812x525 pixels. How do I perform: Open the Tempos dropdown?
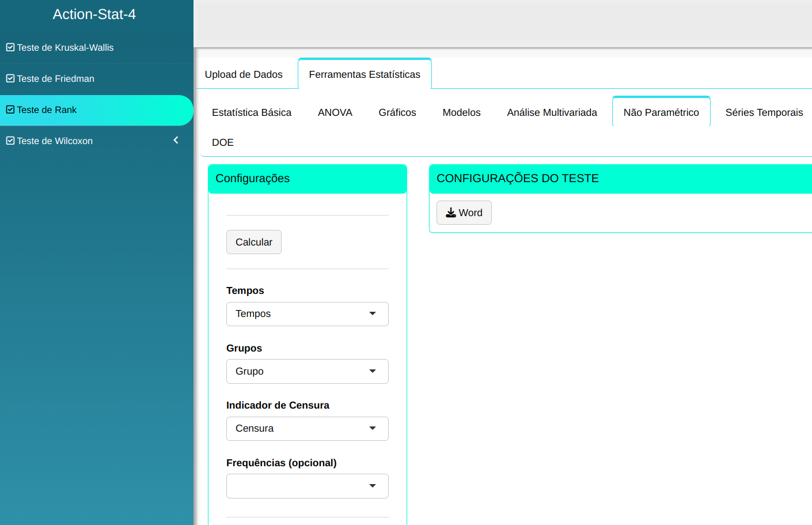click(x=307, y=314)
